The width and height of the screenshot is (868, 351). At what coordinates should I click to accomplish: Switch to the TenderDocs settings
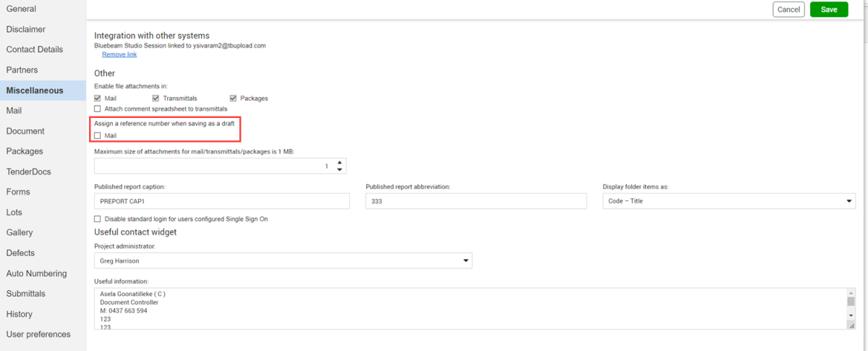(29, 172)
